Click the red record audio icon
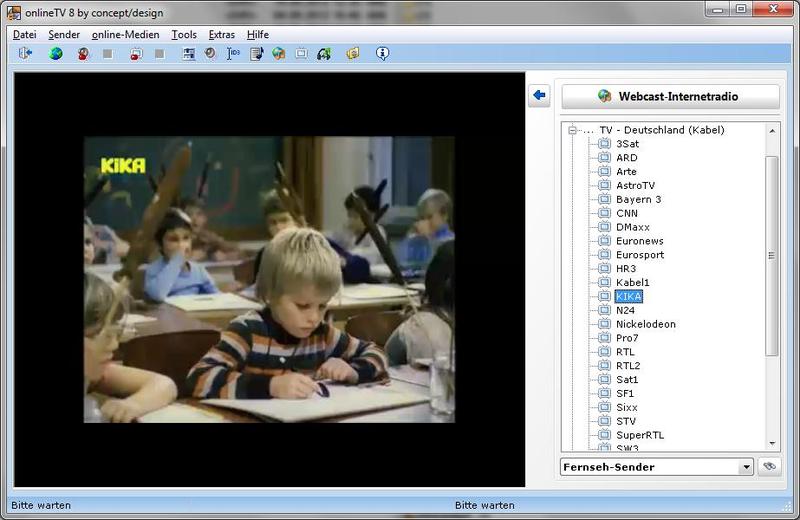Image resolution: width=800 pixels, height=520 pixels. (x=83, y=54)
